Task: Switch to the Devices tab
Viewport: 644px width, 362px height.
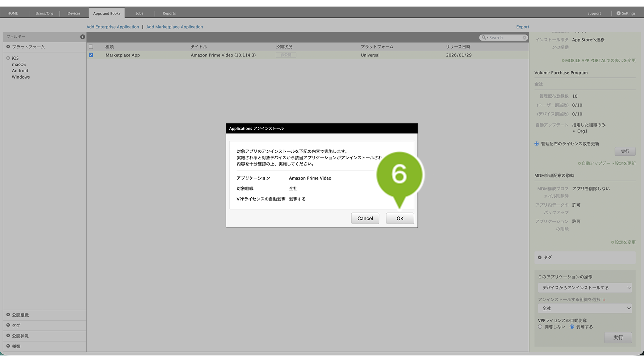Action: 74,13
